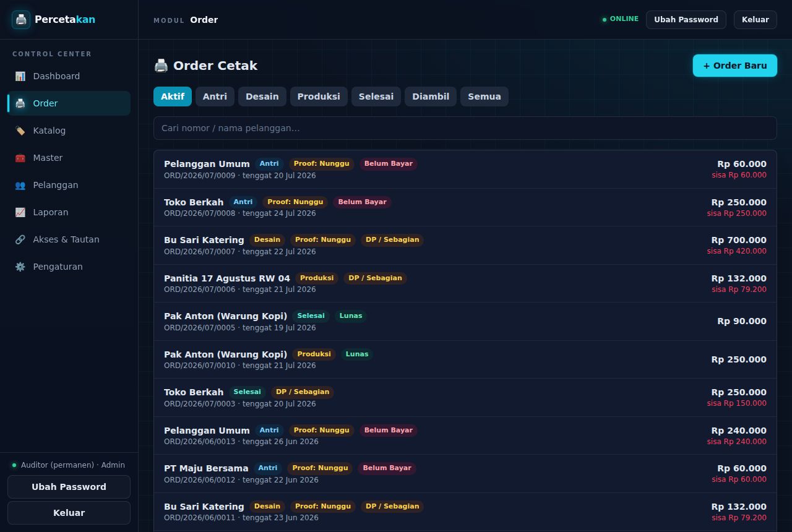Click the Percetakan printer logo icon
The image size is (792, 532).
click(x=21, y=20)
